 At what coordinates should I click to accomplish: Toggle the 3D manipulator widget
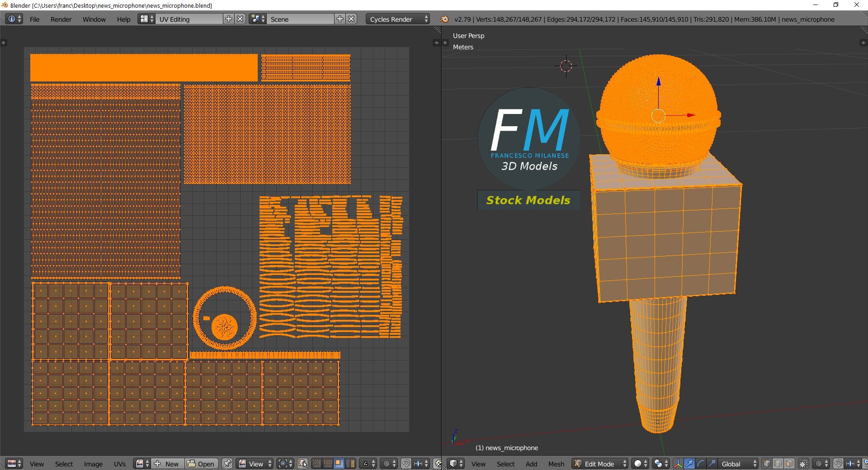678,464
